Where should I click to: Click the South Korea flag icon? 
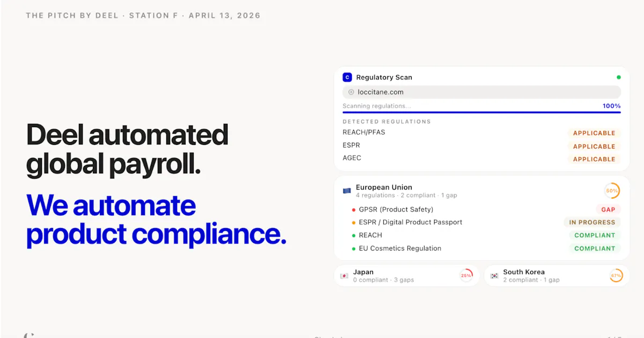[494, 276]
